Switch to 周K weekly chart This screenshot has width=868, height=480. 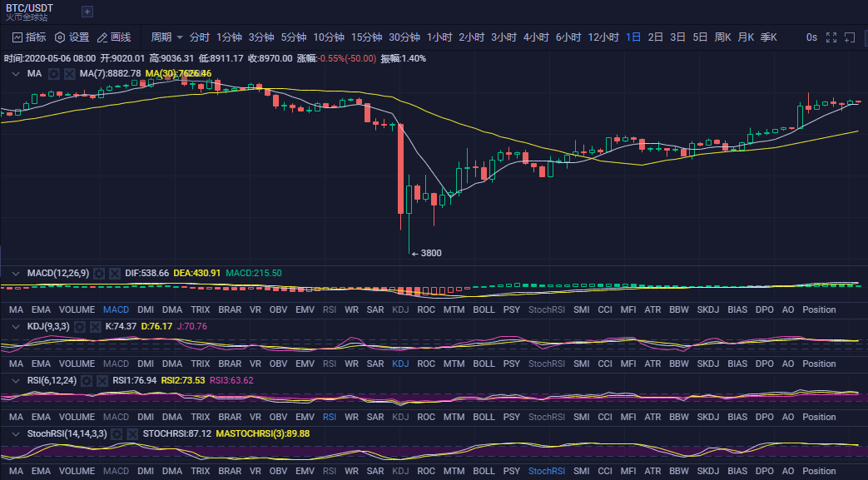[x=722, y=37]
